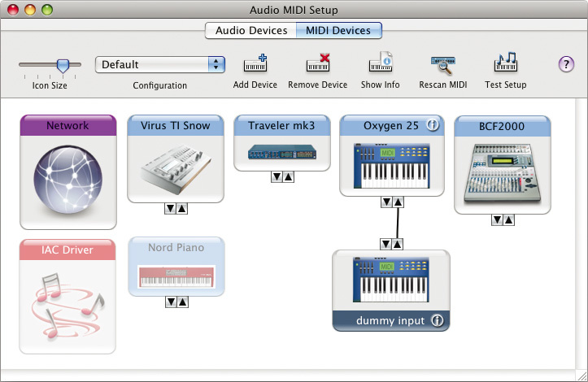Click Oxygen 25 input port arrow

tap(398, 202)
